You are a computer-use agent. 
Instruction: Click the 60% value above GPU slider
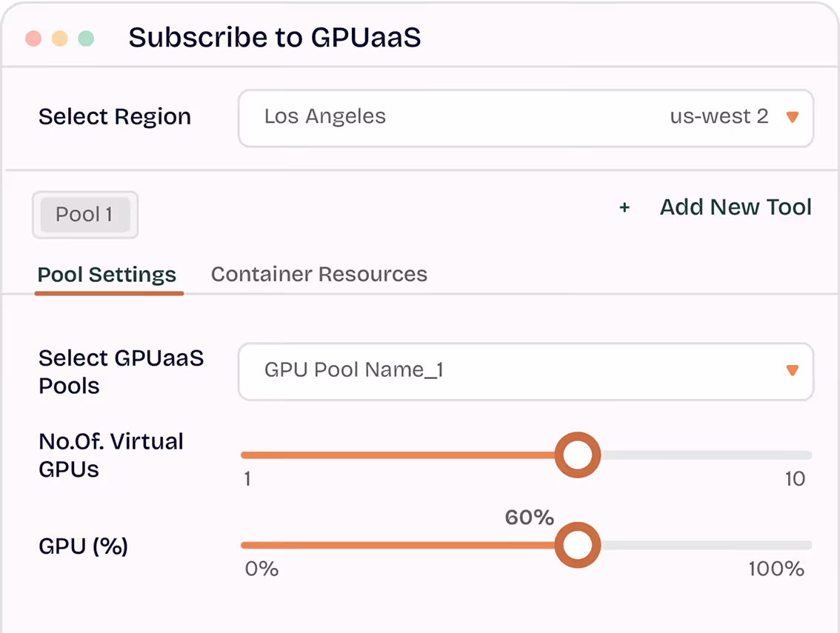(x=530, y=518)
